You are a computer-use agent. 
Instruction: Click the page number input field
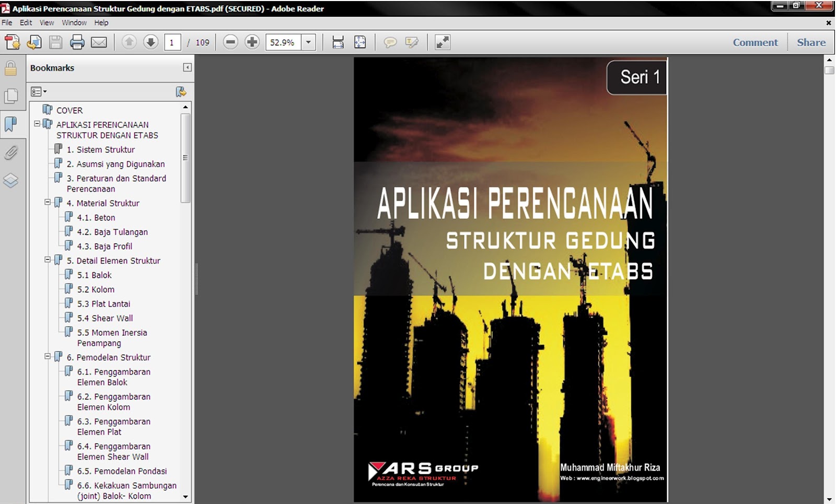[x=172, y=42]
